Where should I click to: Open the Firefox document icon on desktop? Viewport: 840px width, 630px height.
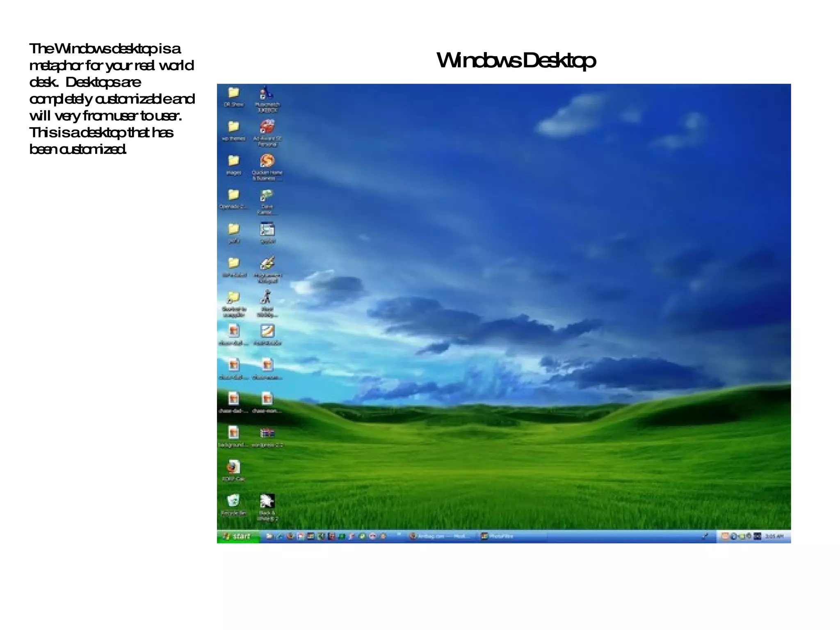(x=233, y=471)
